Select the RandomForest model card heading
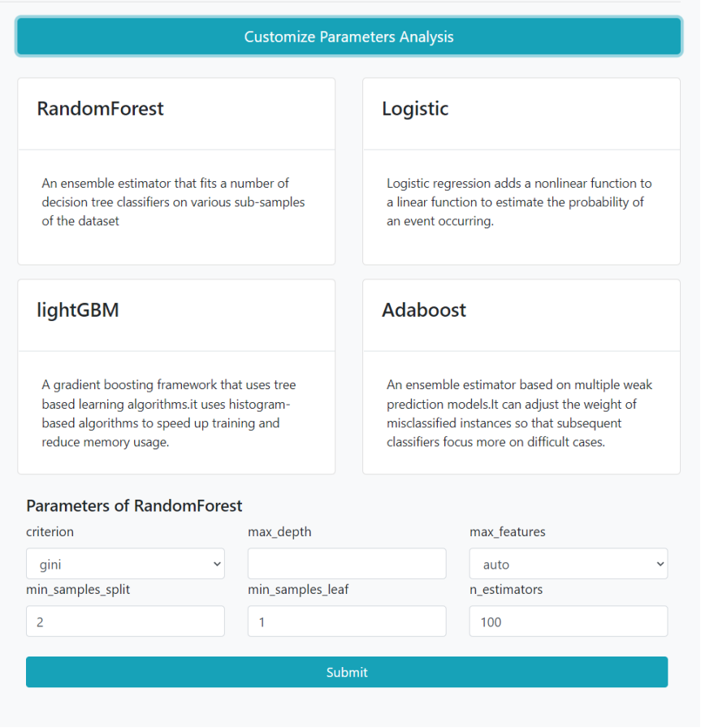This screenshot has width=701, height=728. [100, 109]
